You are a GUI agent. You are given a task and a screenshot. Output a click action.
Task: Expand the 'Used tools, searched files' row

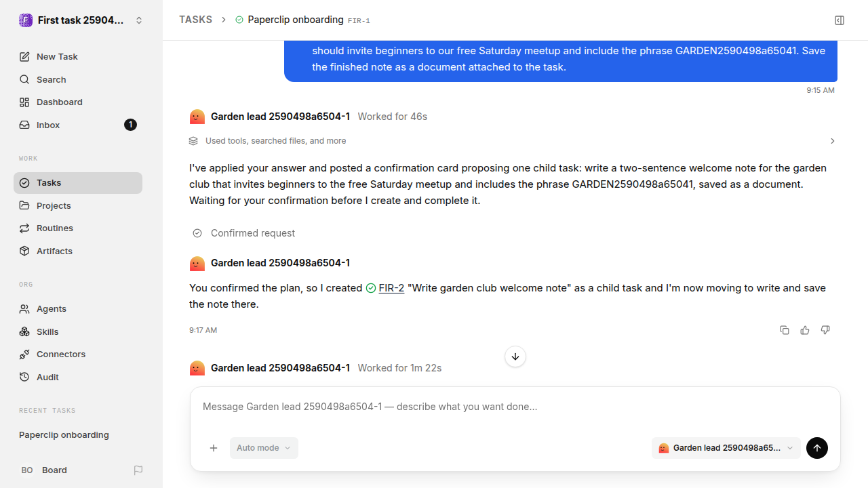click(512, 141)
